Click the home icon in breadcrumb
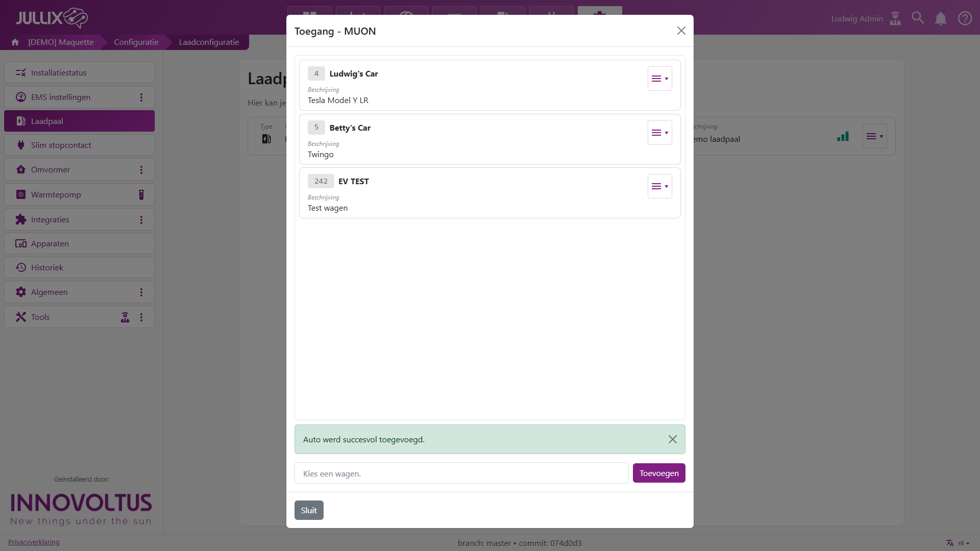Screen dimensions: 980x551 [15, 42]
